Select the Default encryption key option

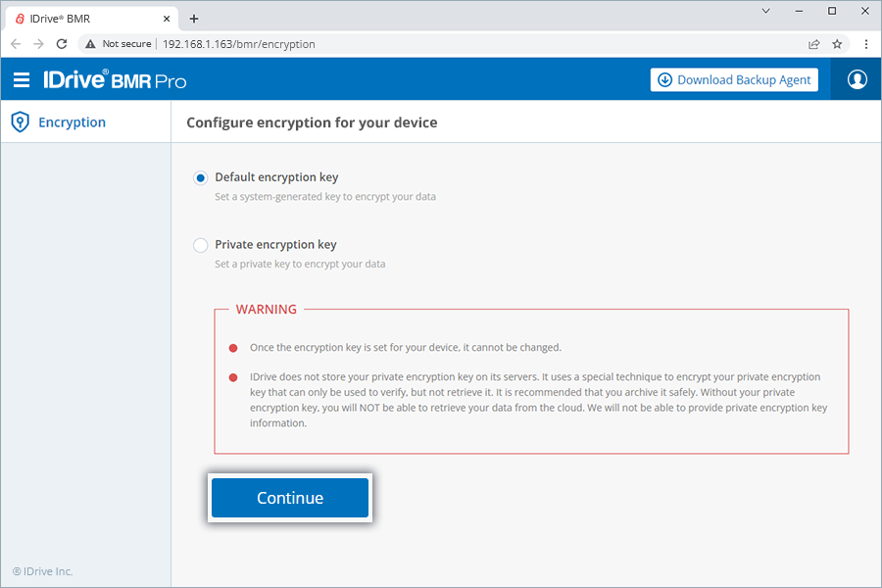[200, 177]
